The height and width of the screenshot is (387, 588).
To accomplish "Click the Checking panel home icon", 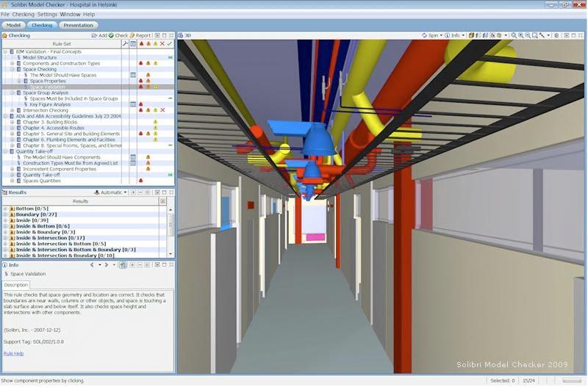I will [5, 35].
